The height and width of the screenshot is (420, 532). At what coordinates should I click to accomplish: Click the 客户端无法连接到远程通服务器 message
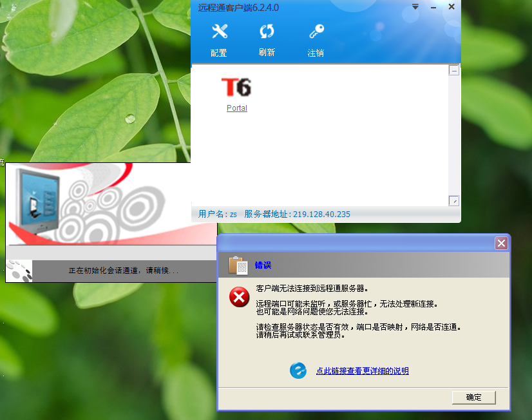(312, 289)
